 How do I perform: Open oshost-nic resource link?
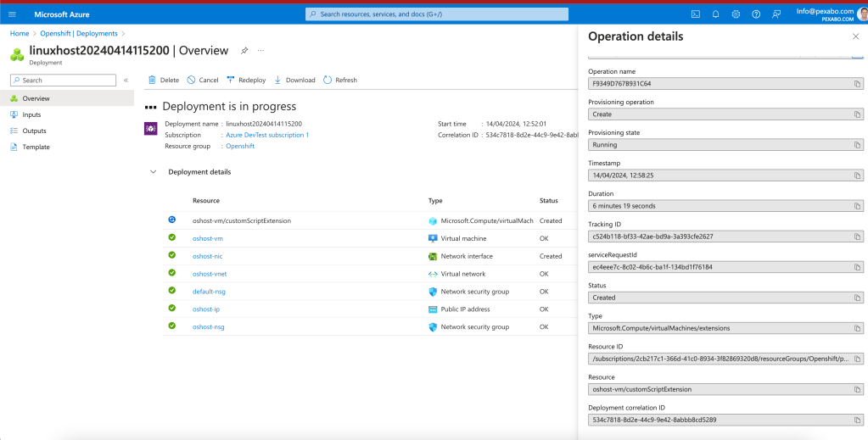point(208,256)
